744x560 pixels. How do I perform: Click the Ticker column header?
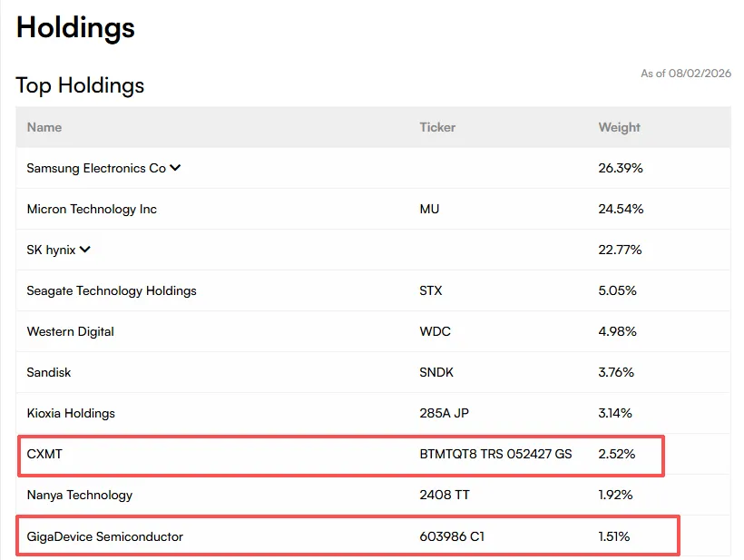tap(437, 127)
